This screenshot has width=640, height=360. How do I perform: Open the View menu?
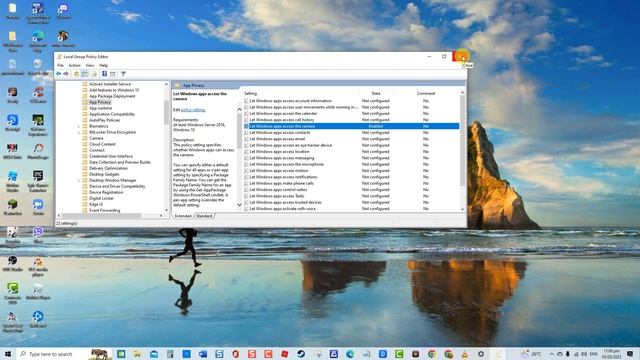(x=89, y=65)
